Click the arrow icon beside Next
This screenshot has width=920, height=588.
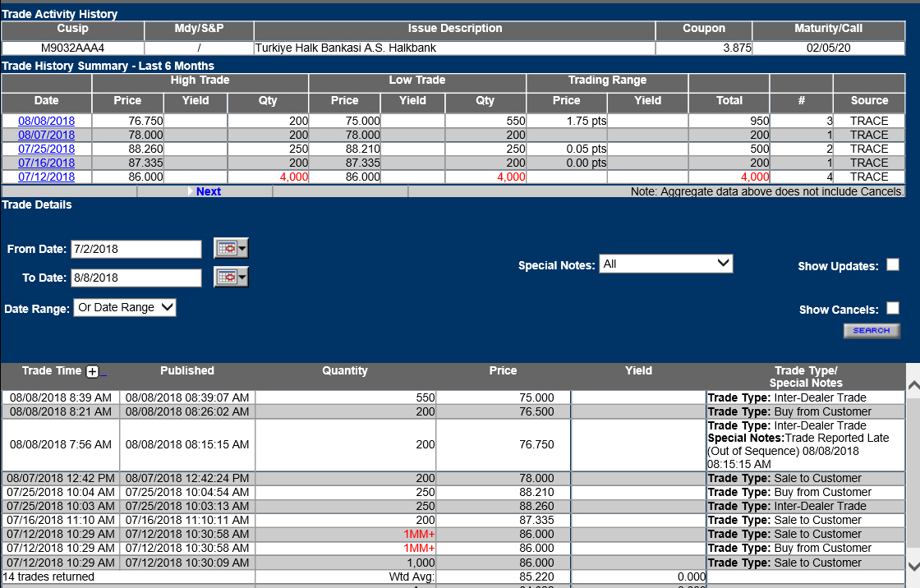(191, 191)
